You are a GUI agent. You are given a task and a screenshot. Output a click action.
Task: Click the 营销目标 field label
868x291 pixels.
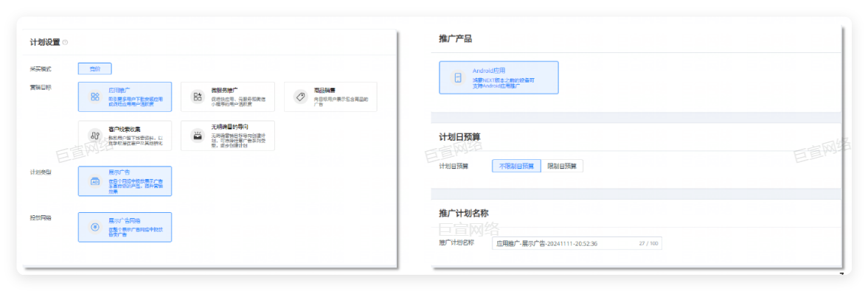coord(41,88)
